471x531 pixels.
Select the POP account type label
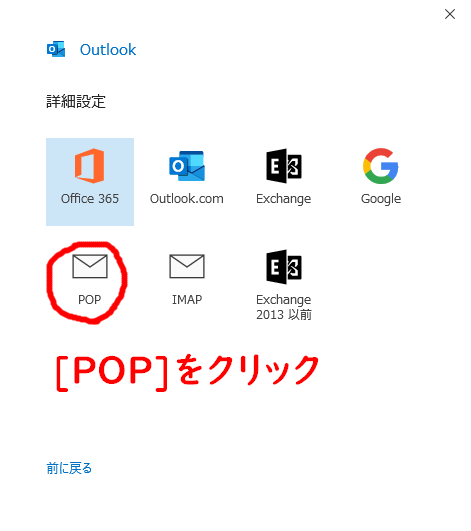click(90, 299)
